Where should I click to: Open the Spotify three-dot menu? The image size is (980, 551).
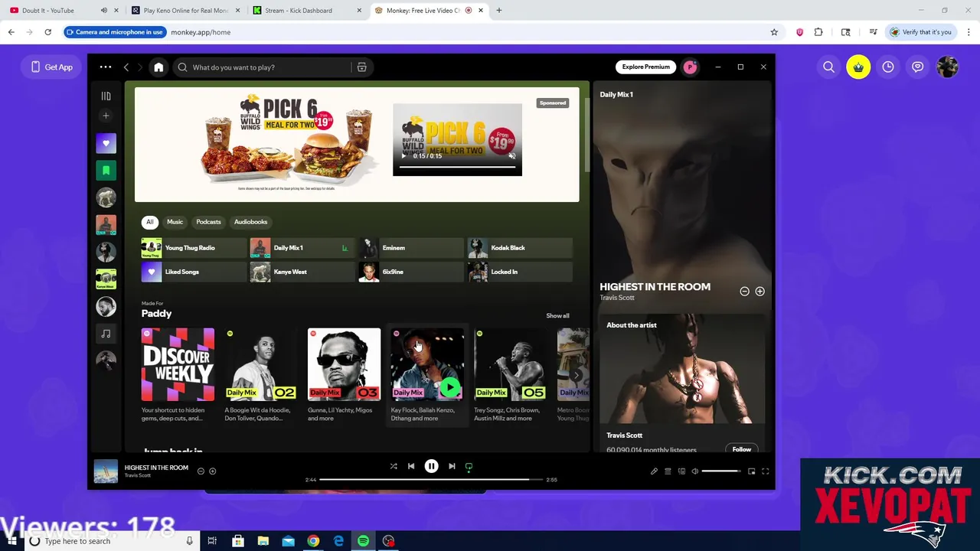[x=106, y=67]
